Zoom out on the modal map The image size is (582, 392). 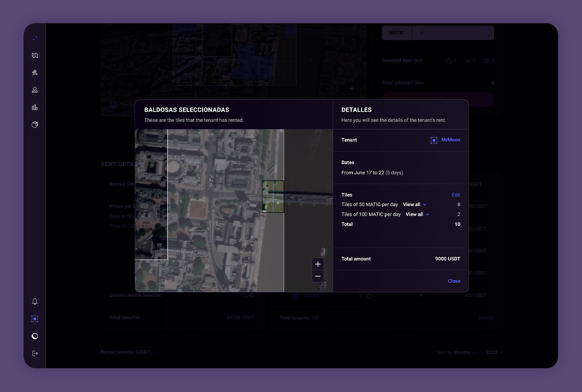318,276
